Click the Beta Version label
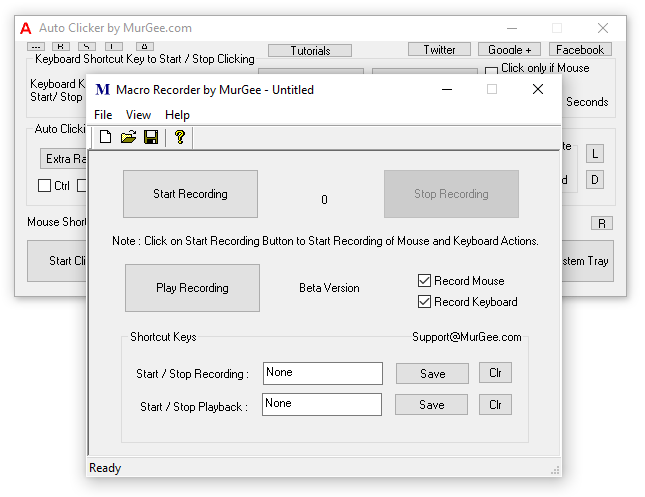 329,288
